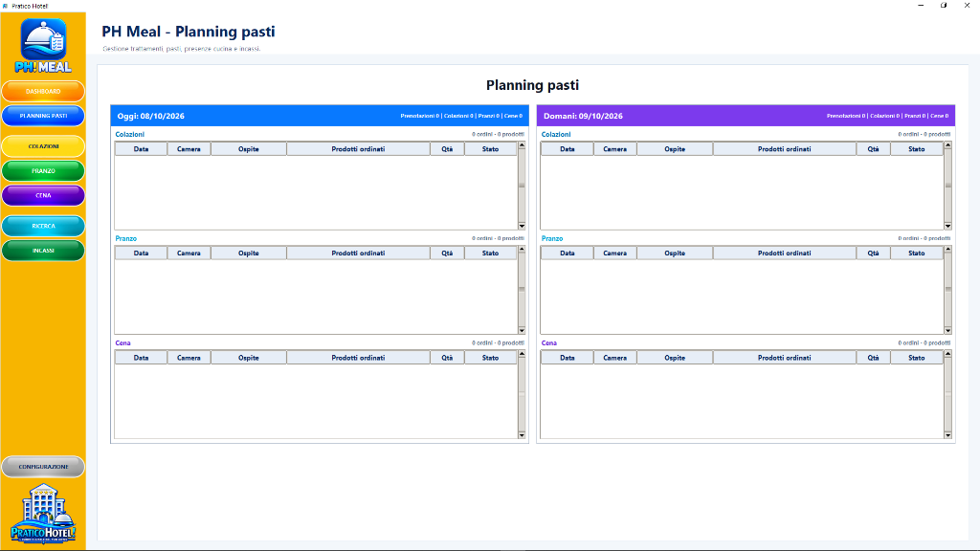Image resolution: width=980 pixels, height=551 pixels.
Task: Click scroll up arrow of today's Colazioni table
Action: 522,145
